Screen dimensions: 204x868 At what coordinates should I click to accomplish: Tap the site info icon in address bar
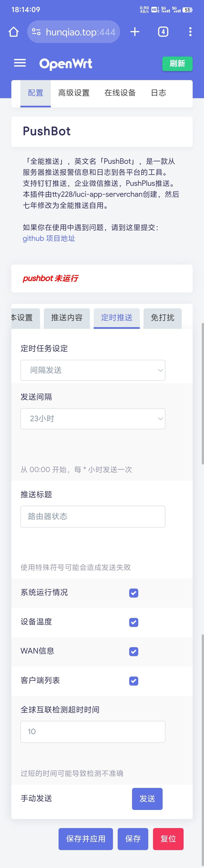[x=36, y=32]
